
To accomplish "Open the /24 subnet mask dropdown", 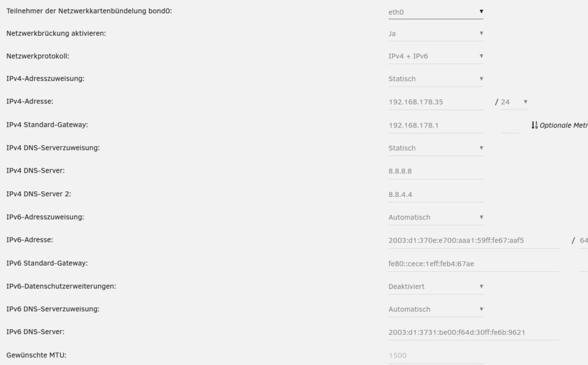I will (x=514, y=102).
